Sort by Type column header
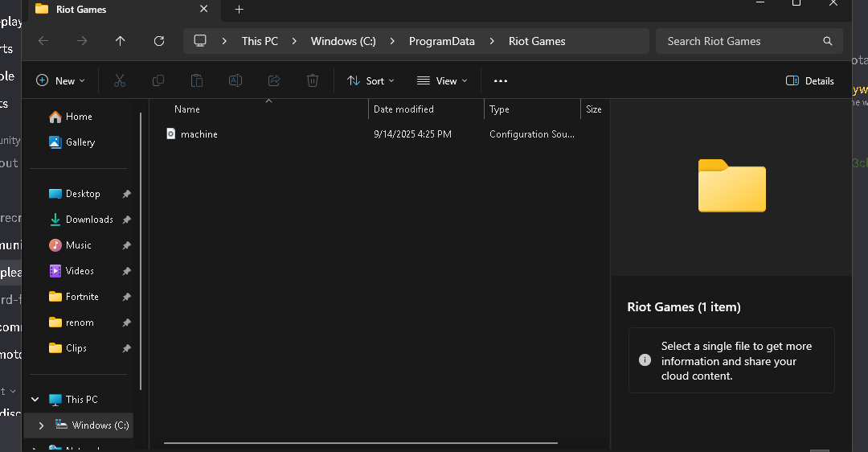 (x=499, y=109)
